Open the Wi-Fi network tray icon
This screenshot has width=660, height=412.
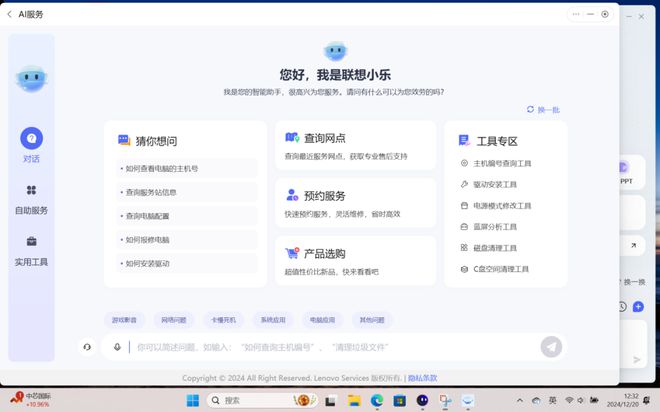click(569, 400)
